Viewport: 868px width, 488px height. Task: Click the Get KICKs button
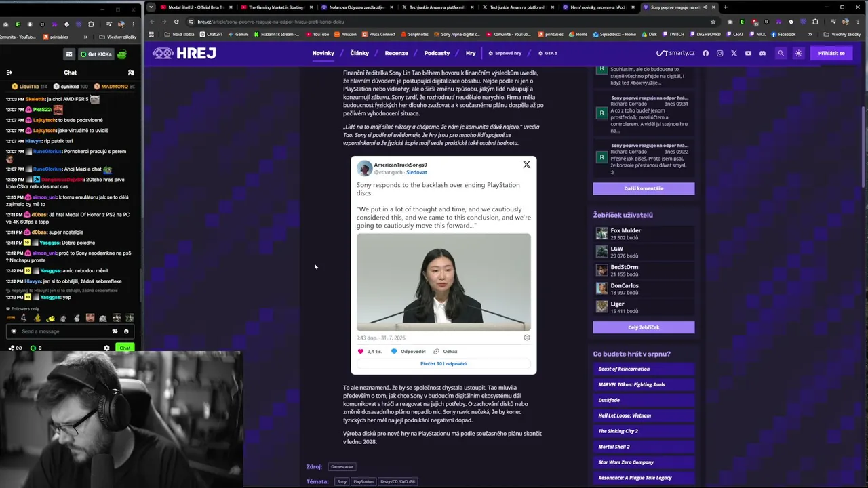click(96, 54)
